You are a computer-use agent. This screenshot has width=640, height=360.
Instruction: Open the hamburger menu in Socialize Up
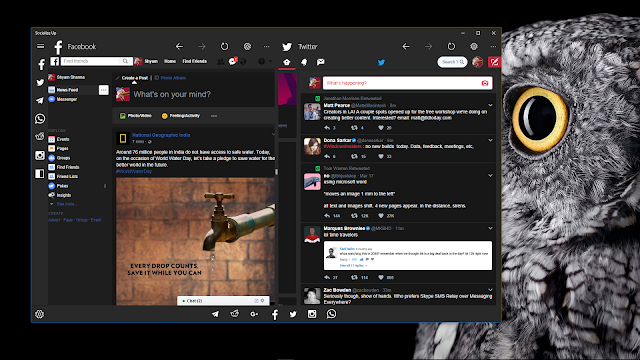pyautogui.click(x=40, y=46)
